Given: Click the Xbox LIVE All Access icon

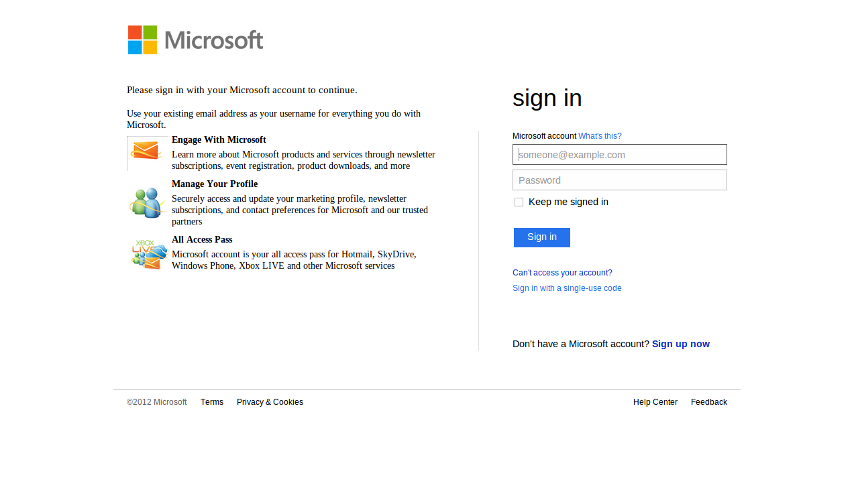Looking at the screenshot, I should click(x=148, y=255).
